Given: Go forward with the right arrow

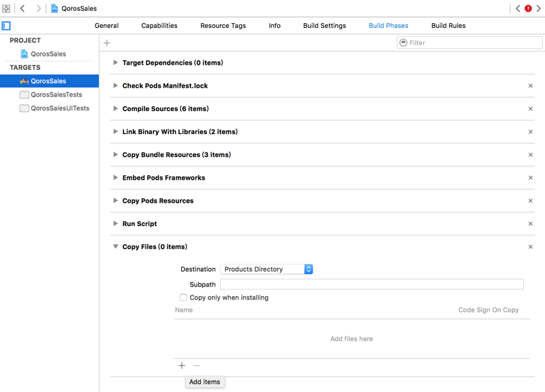Looking at the screenshot, I should click(x=38, y=8).
